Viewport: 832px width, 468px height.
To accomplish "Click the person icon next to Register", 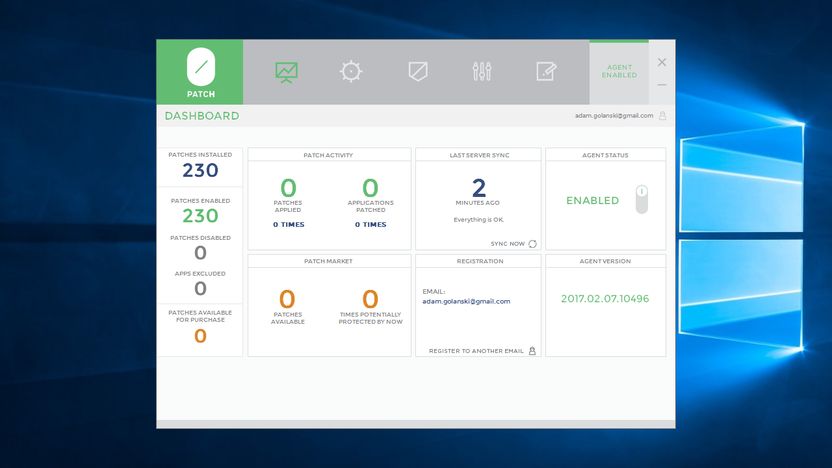I will click(532, 351).
